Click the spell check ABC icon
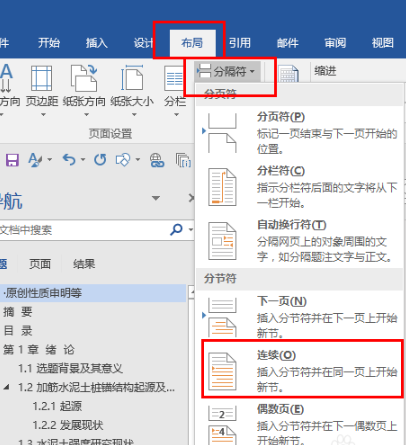This screenshot has width=406, height=445. [x=35, y=160]
